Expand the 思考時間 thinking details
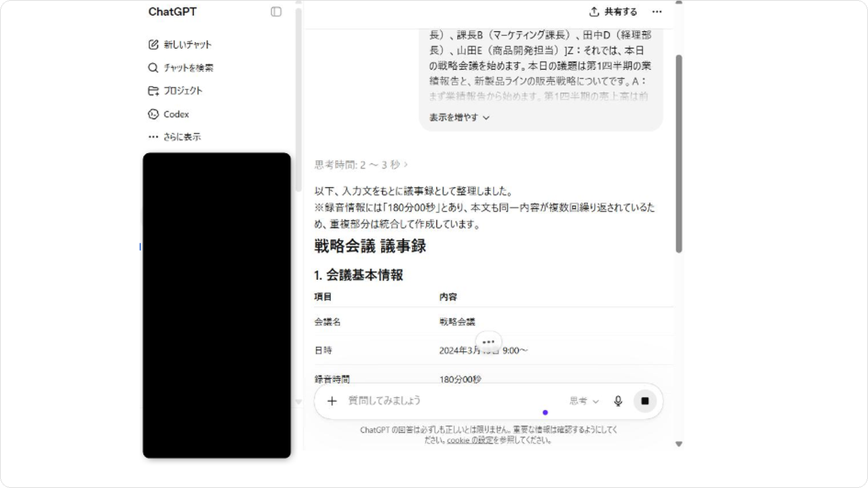 click(x=361, y=165)
